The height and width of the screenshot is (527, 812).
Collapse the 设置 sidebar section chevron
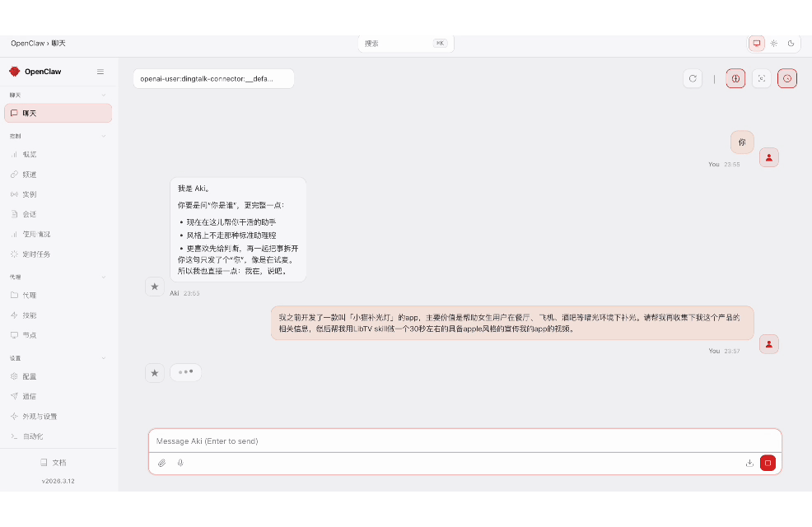tap(104, 358)
